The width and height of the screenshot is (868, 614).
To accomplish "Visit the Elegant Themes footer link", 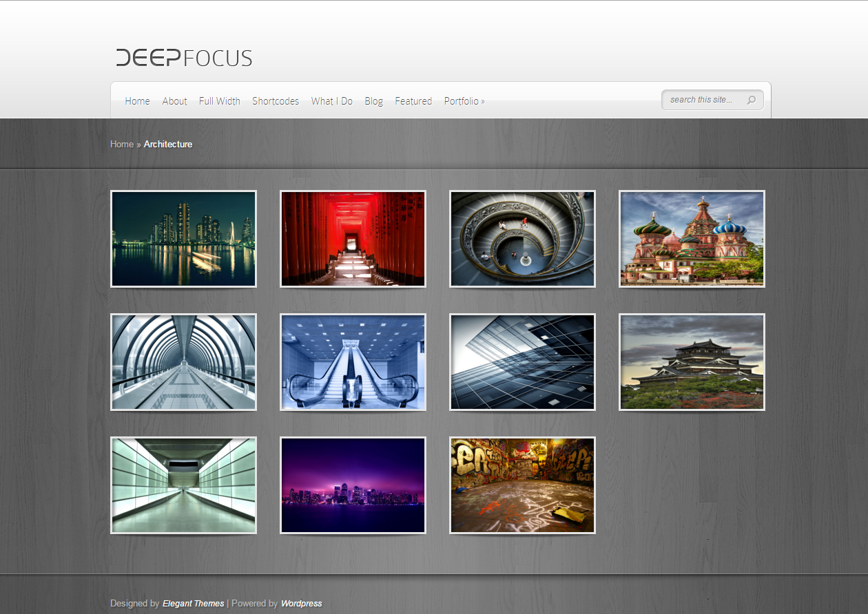I will tap(193, 603).
